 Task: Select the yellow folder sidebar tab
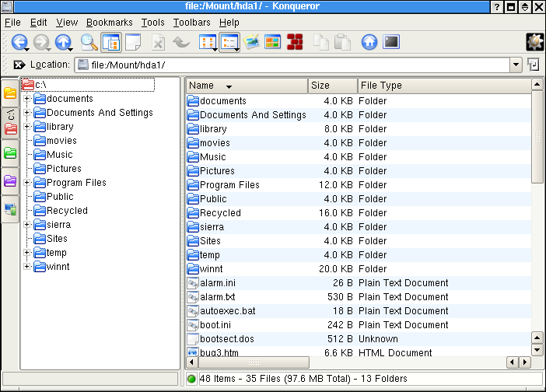[10, 93]
